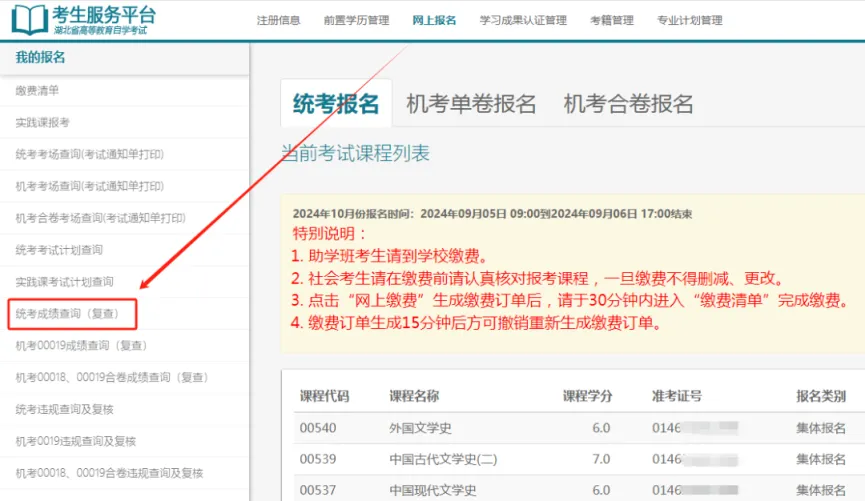Switch to the 机考单卷报名 tab
The height and width of the screenshot is (501, 865).
coord(471,104)
